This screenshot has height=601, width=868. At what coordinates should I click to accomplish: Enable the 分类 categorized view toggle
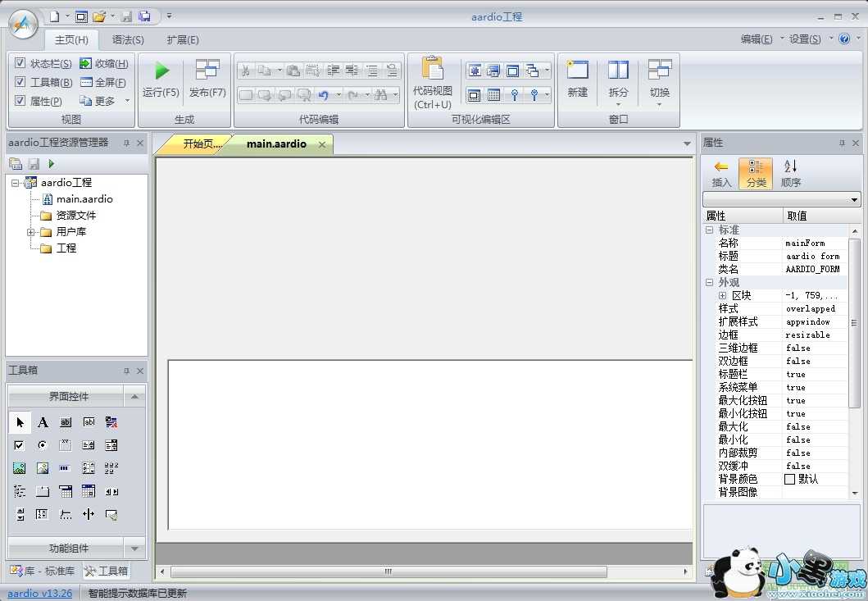[756, 173]
